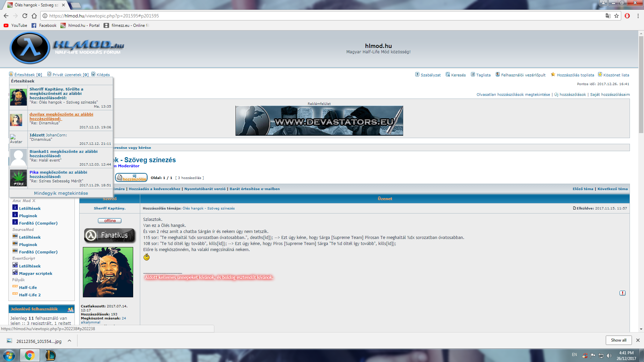Open the YouTube bookmark
Viewport: 644px width, 362px height.
(x=15, y=25)
